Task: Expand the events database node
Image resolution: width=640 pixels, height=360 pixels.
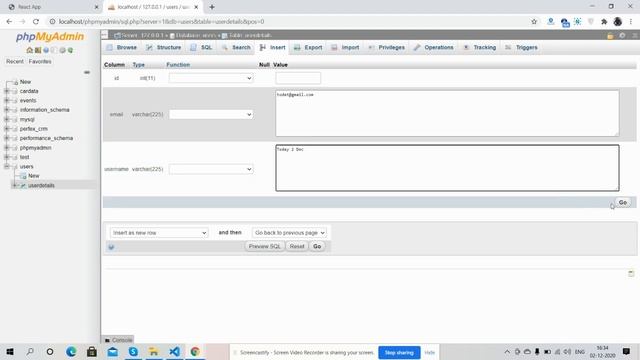Action: pyautogui.click(x=7, y=100)
